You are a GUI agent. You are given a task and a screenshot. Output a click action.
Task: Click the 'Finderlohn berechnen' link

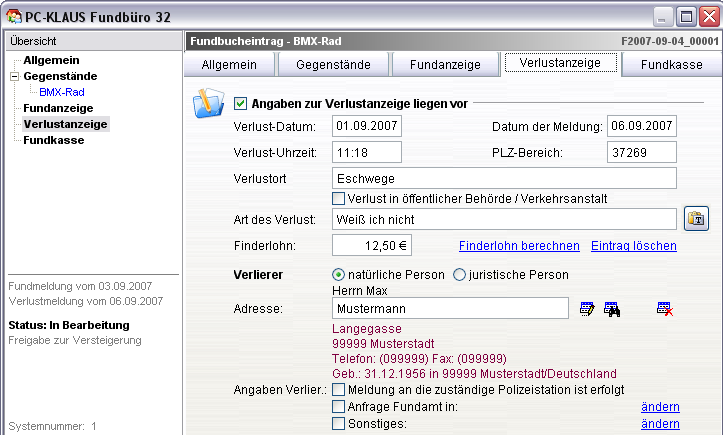(519, 245)
